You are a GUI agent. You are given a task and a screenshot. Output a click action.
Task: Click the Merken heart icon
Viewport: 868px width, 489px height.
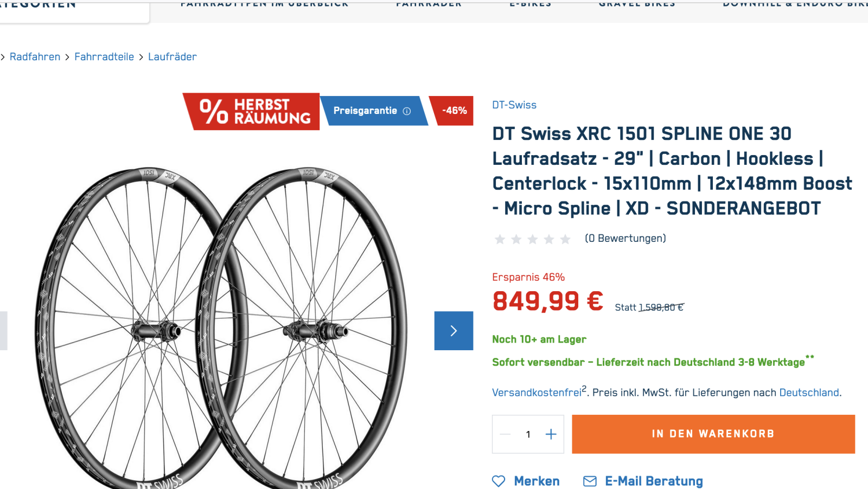(499, 481)
